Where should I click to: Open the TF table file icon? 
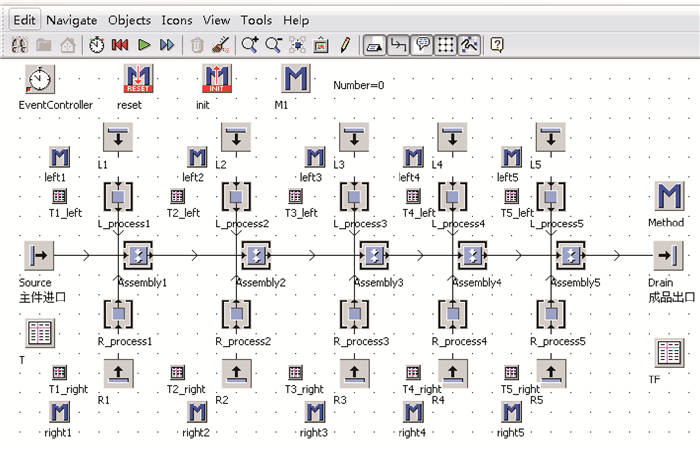pyautogui.click(x=669, y=352)
